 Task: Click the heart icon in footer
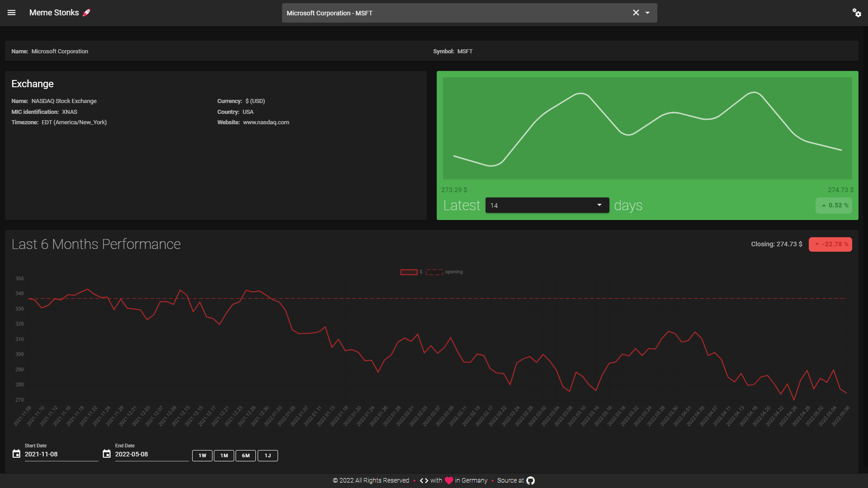[449, 481]
